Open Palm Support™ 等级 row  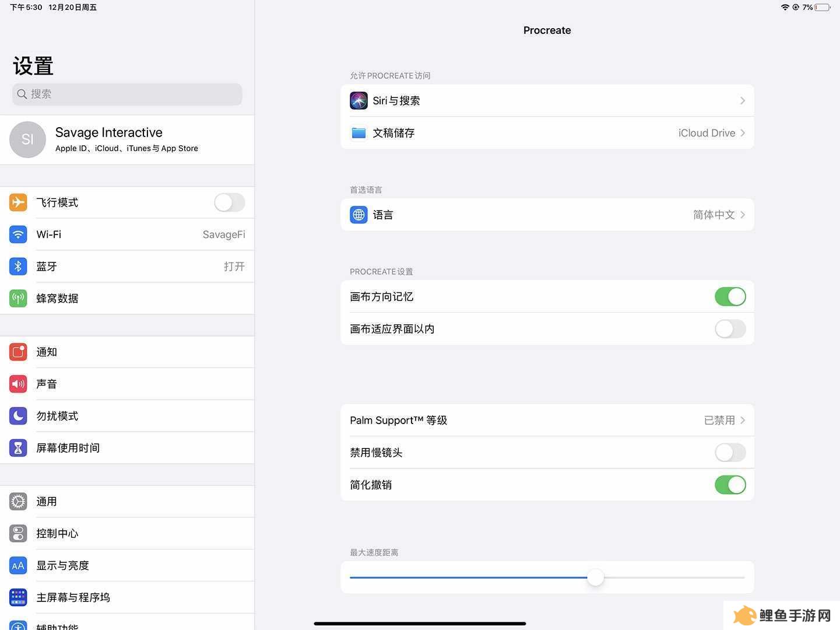pyautogui.click(x=547, y=421)
